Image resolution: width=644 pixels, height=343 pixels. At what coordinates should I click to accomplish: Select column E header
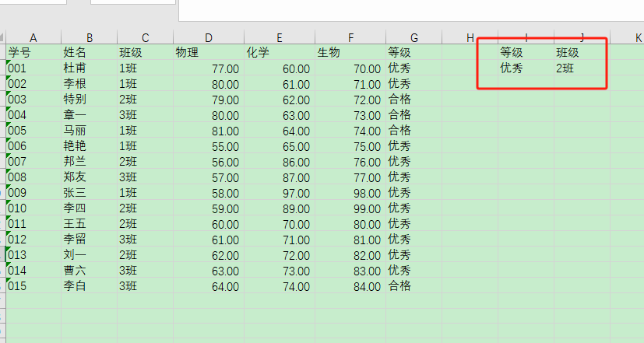click(x=280, y=37)
